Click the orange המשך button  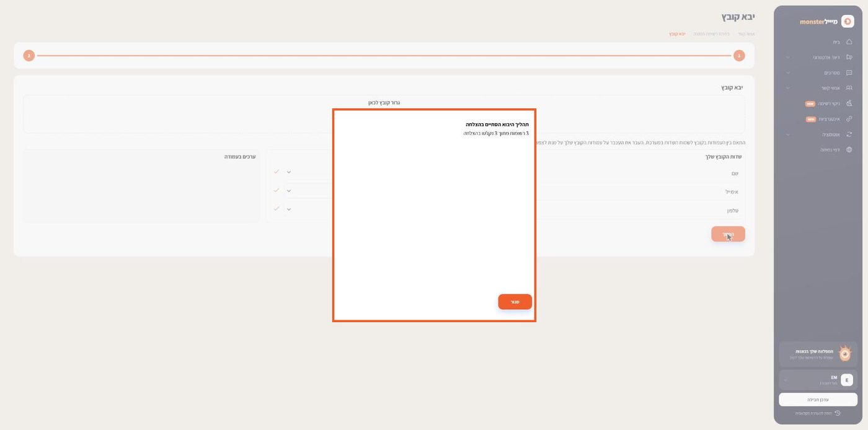tap(728, 234)
